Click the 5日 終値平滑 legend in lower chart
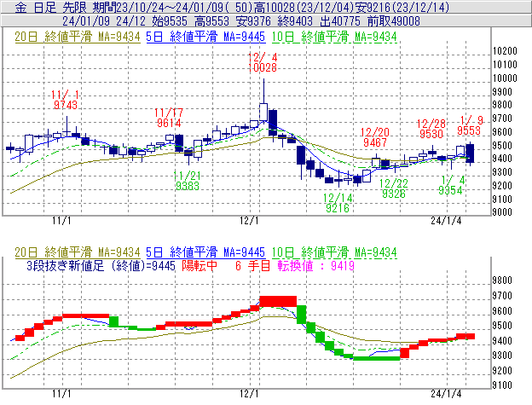This screenshot has width=532, height=405. [205, 252]
